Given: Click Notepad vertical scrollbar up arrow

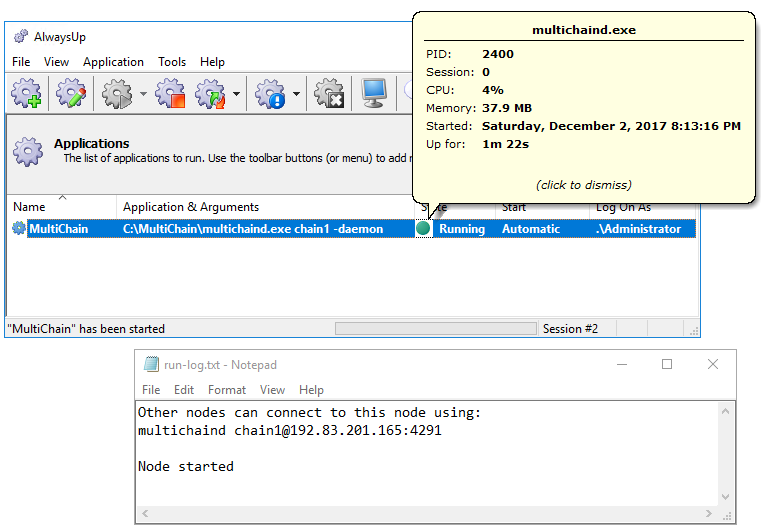Looking at the screenshot, I should point(726,412).
